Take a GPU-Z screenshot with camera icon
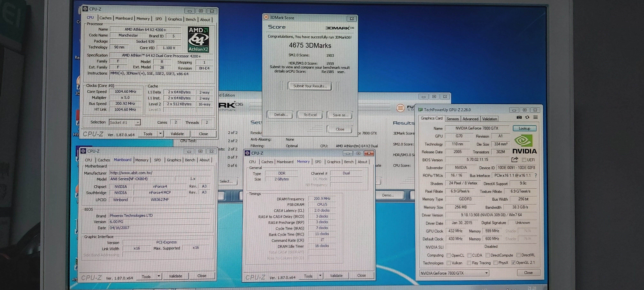Image resolution: width=644 pixels, height=290 pixels. coord(519,117)
